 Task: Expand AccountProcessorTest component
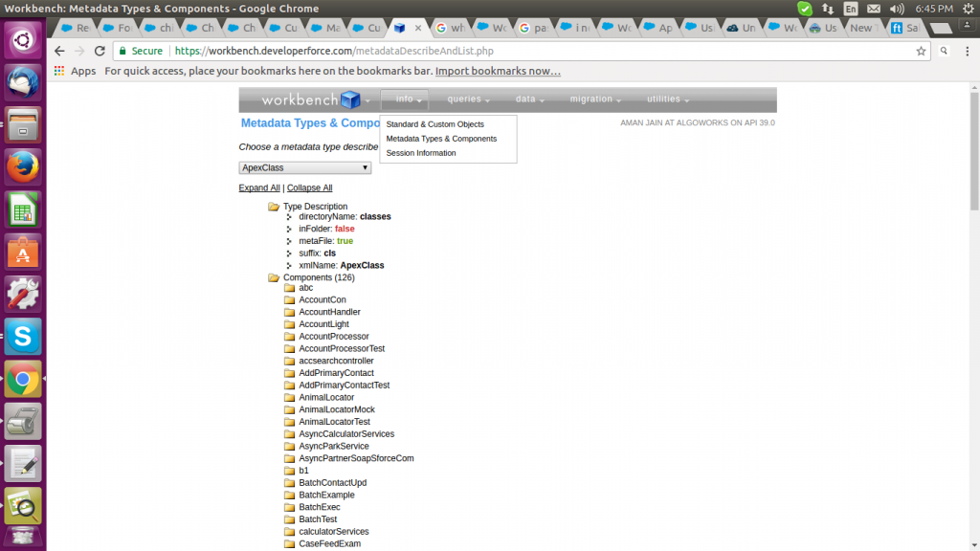click(289, 348)
